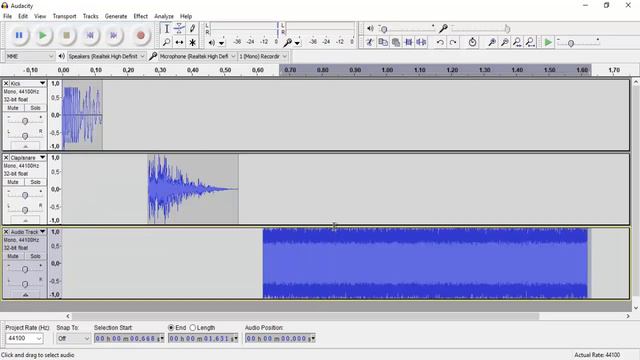Mute the Kick track
This screenshot has height=360, width=640.
(13, 108)
